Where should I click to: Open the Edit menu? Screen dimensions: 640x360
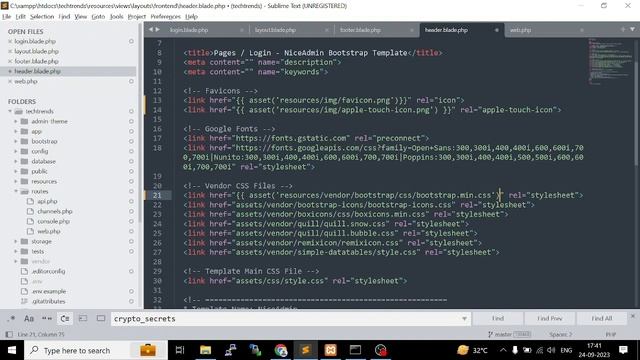click(x=20, y=17)
